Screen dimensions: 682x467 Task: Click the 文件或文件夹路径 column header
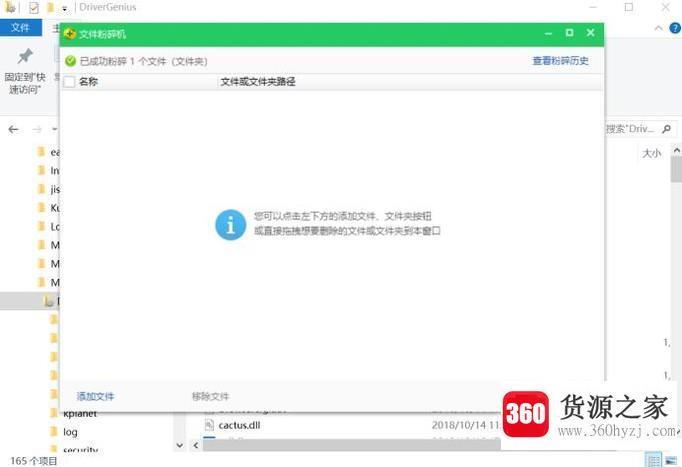pyautogui.click(x=257, y=81)
